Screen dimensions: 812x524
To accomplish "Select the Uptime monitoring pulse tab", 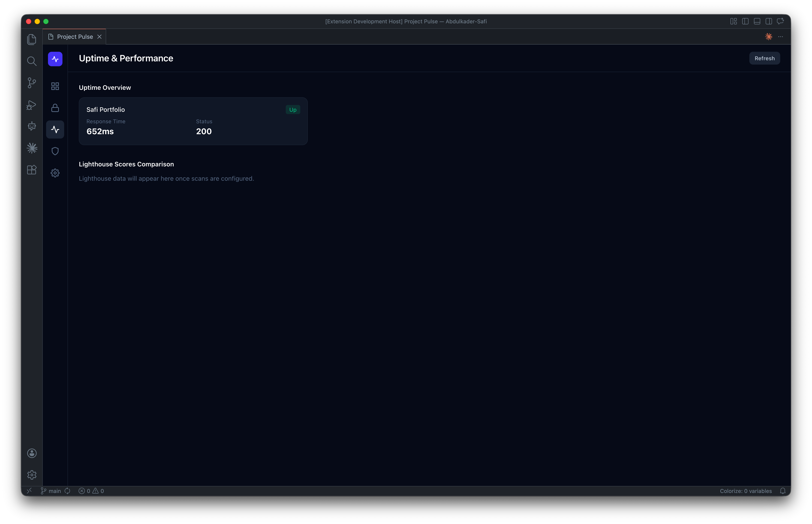I will click(x=55, y=129).
